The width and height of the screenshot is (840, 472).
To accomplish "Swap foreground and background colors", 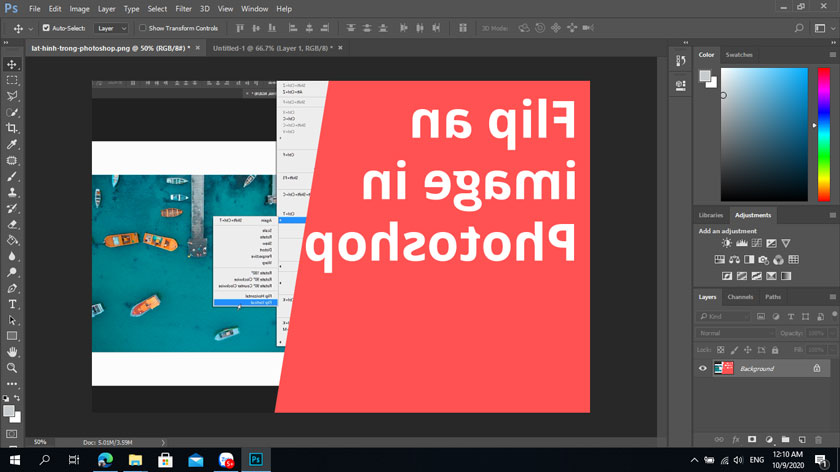I will click(x=17, y=398).
